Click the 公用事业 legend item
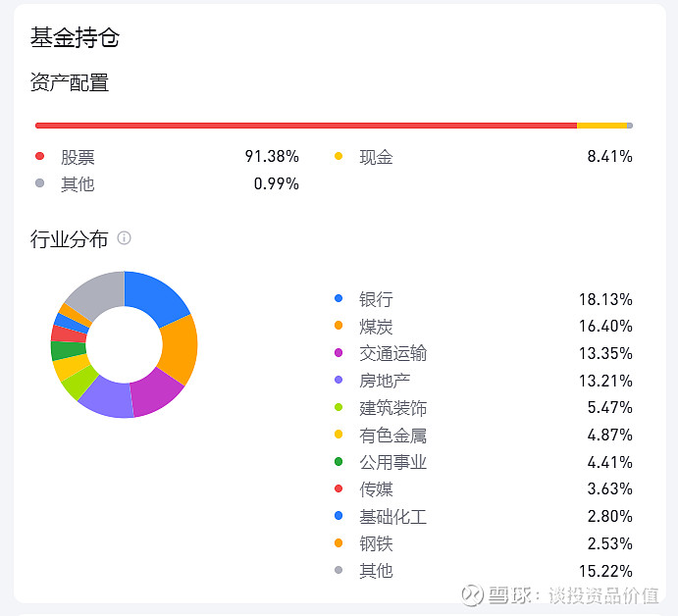Screen dimensions: 678x616 [x=392, y=462]
